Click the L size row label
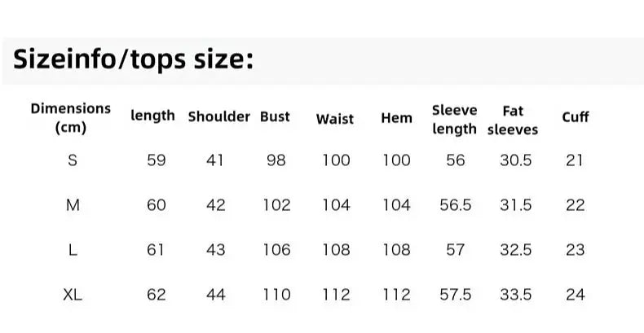 [x=73, y=249]
